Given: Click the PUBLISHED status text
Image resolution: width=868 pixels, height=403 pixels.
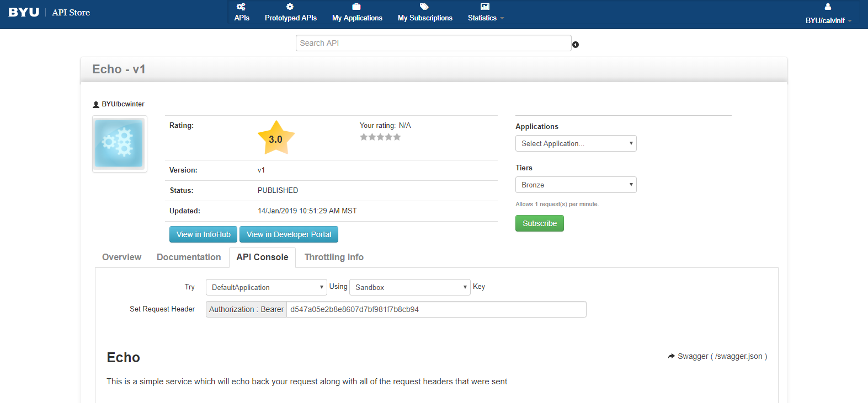Looking at the screenshot, I should [x=278, y=190].
